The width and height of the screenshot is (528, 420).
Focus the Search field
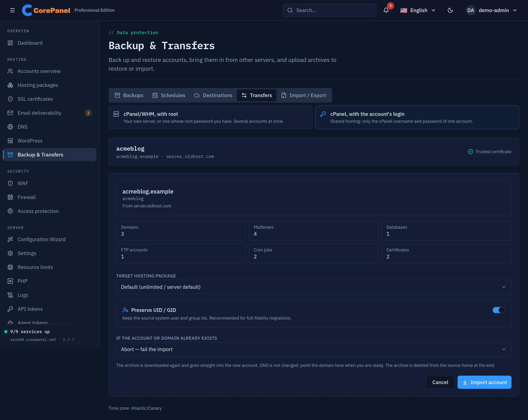coord(329,10)
